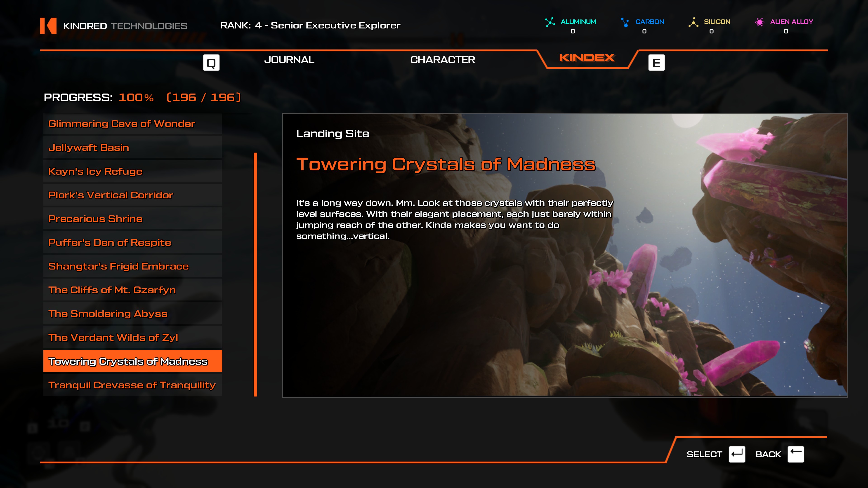Click the Silicon resource icon
868x488 pixels.
[x=693, y=22]
